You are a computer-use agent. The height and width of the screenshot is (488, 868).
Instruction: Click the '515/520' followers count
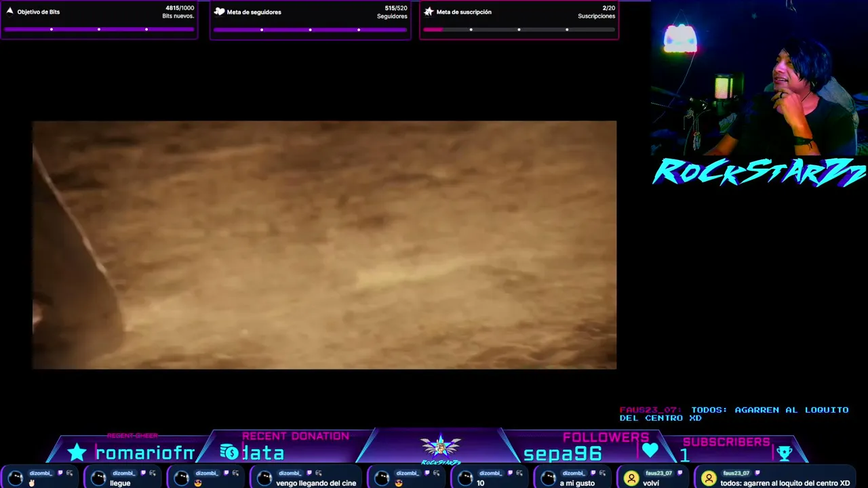pos(396,8)
